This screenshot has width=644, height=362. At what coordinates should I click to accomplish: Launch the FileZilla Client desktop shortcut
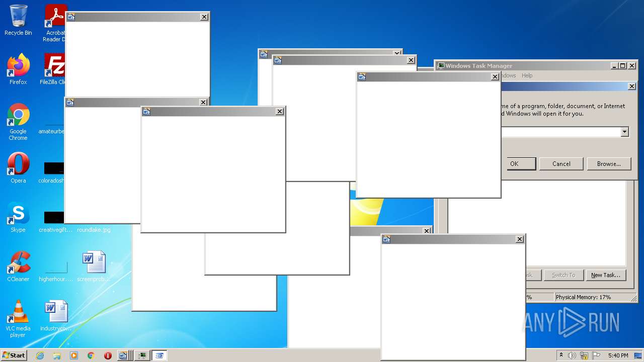53,69
